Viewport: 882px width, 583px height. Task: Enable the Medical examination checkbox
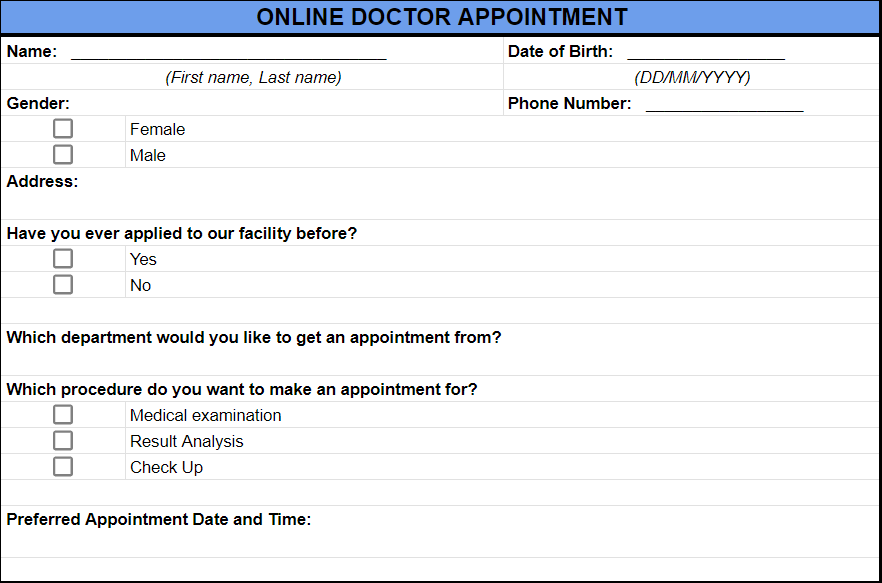[x=63, y=415]
